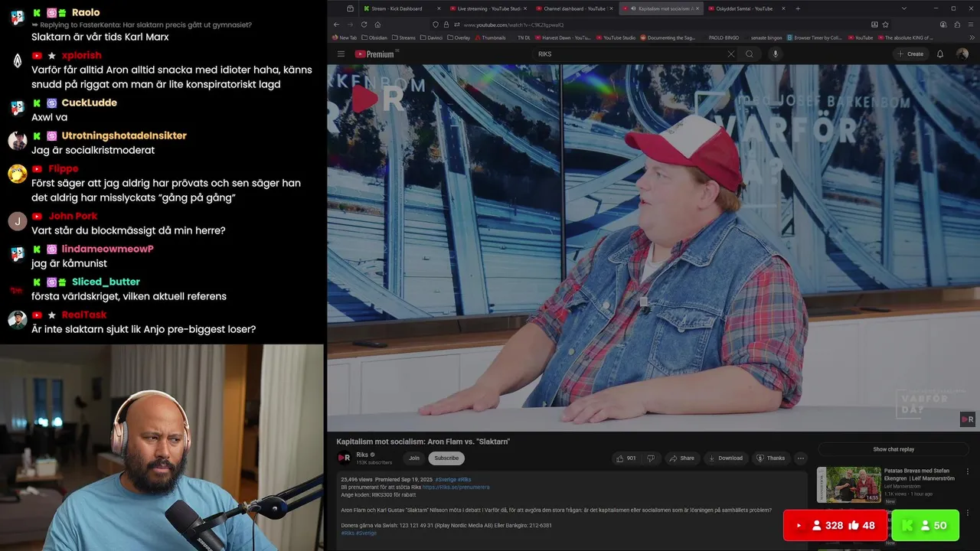This screenshot has width=980, height=551.
Task: Like the video with 901 likes
Action: click(627, 458)
